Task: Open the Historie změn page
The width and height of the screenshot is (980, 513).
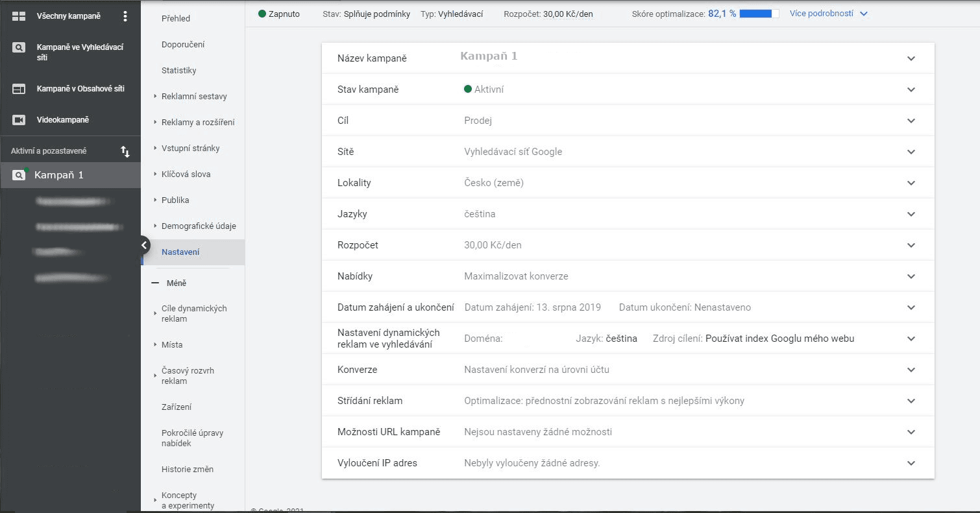Action: point(188,469)
